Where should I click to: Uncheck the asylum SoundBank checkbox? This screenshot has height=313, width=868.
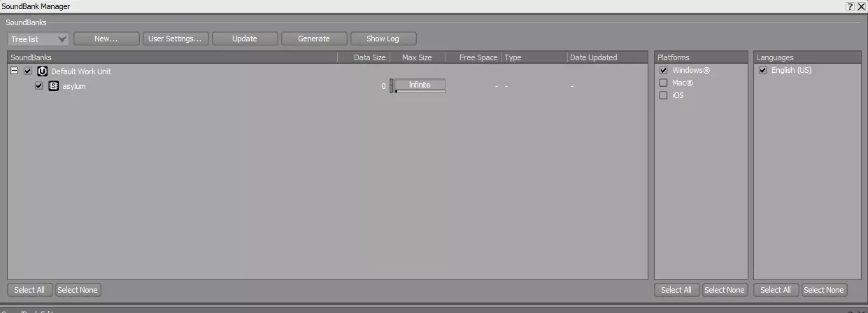pyautogui.click(x=39, y=86)
